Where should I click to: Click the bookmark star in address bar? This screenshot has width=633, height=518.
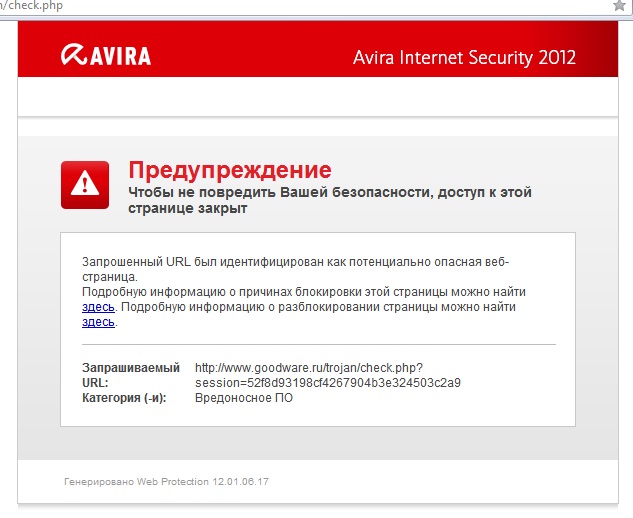[x=619, y=5]
